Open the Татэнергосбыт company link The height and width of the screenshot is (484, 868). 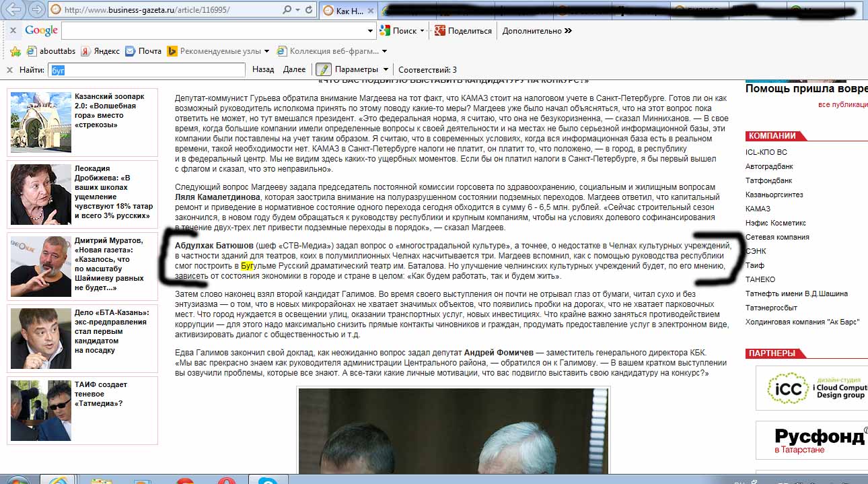pos(771,308)
